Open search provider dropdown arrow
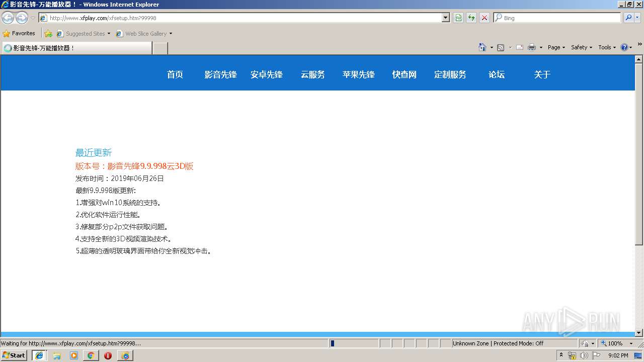Viewport: 644px width, 362px height. point(638,18)
